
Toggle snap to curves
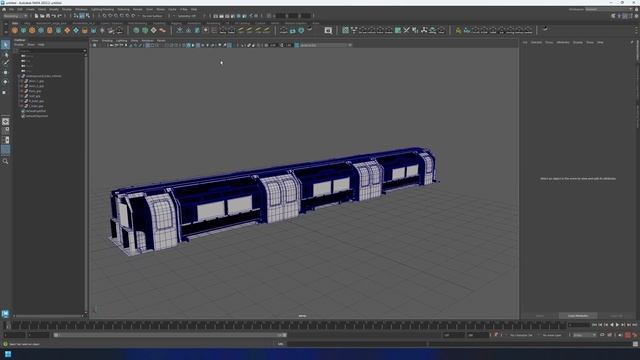110,16
